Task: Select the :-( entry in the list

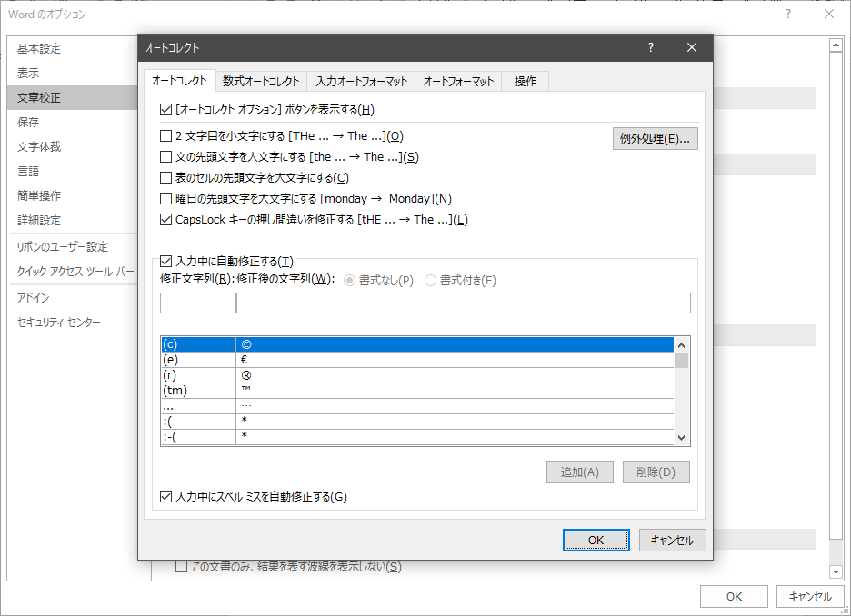Action: 417,436
